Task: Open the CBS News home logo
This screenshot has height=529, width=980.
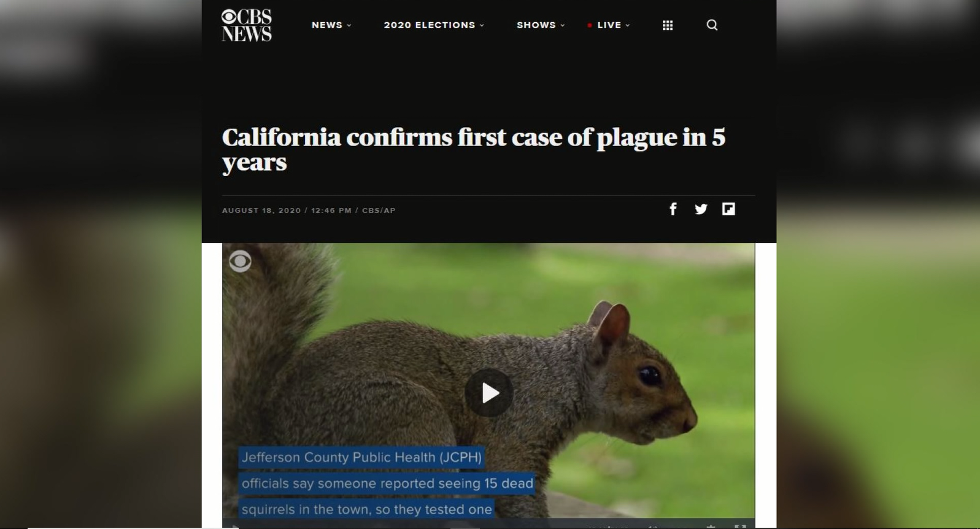Action: click(247, 25)
